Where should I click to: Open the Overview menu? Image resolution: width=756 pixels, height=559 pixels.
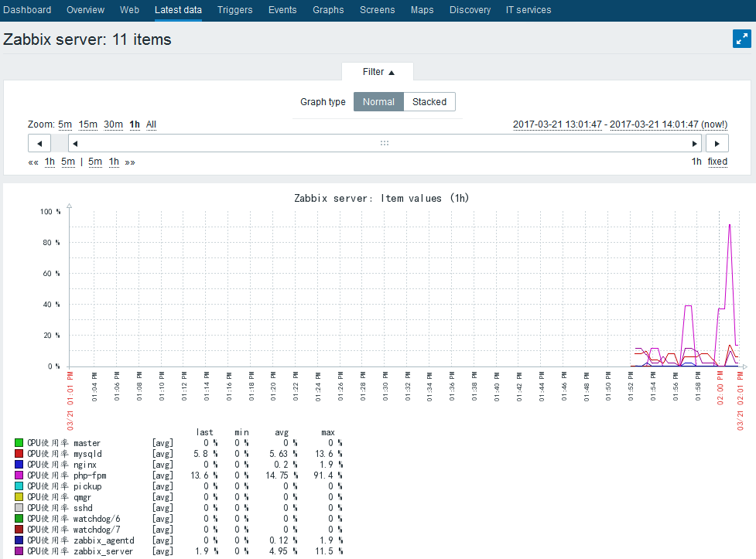pyautogui.click(x=85, y=9)
